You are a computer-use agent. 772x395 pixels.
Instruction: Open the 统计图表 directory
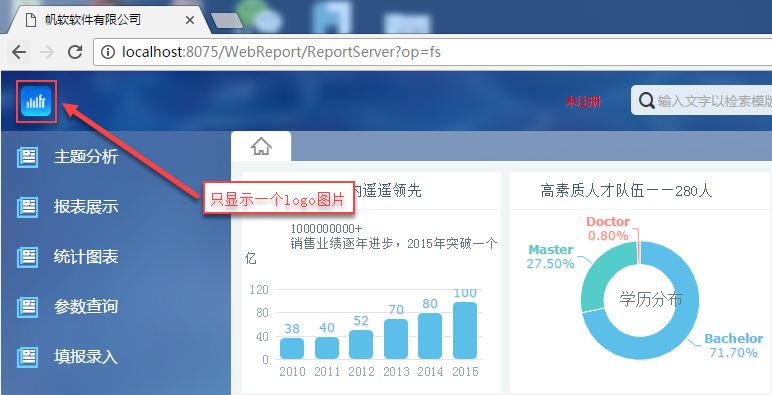[86, 257]
